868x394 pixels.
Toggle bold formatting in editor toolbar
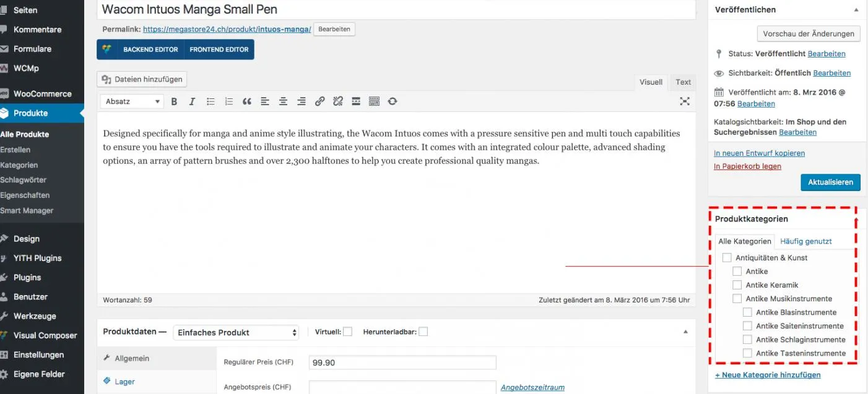click(174, 101)
